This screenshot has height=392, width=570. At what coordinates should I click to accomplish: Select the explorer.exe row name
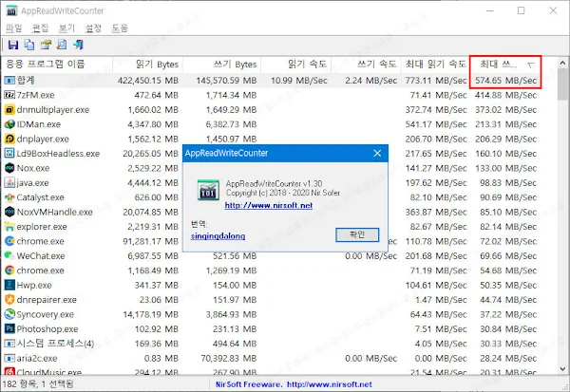coord(42,227)
